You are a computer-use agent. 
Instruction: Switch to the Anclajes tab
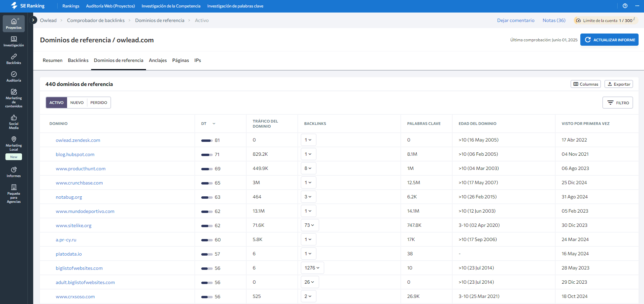158,60
